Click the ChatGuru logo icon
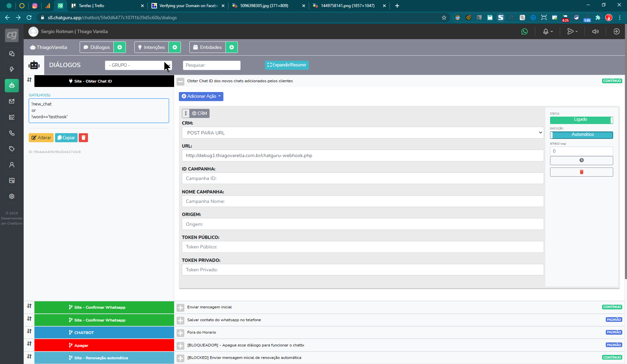 pos(12,35)
